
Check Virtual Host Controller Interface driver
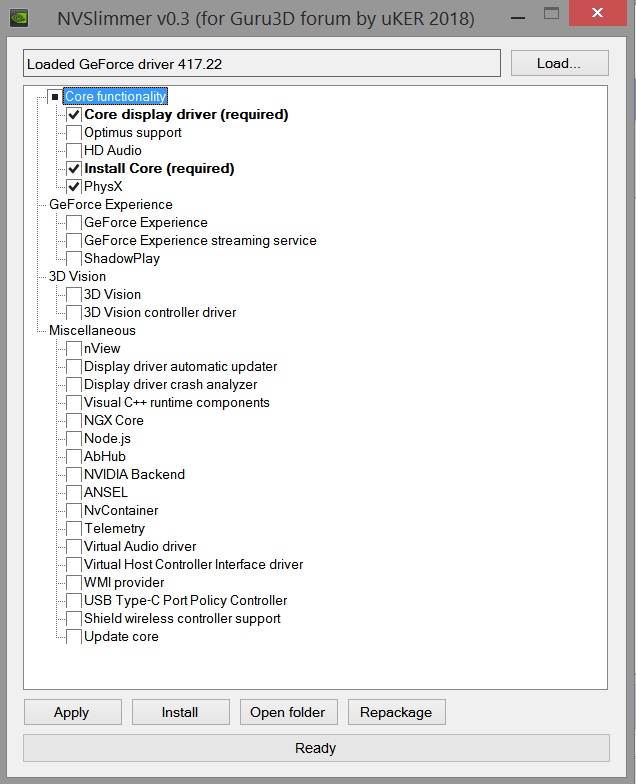click(74, 564)
